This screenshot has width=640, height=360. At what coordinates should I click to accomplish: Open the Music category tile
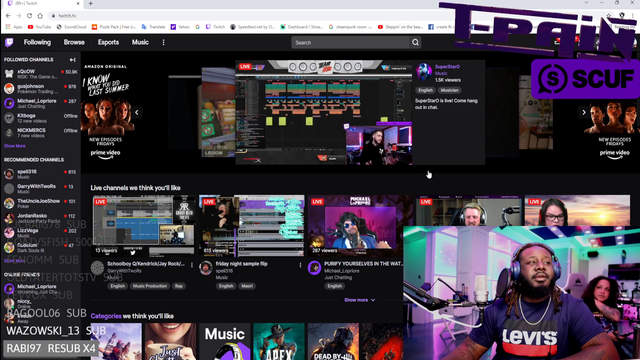[x=224, y=342]
